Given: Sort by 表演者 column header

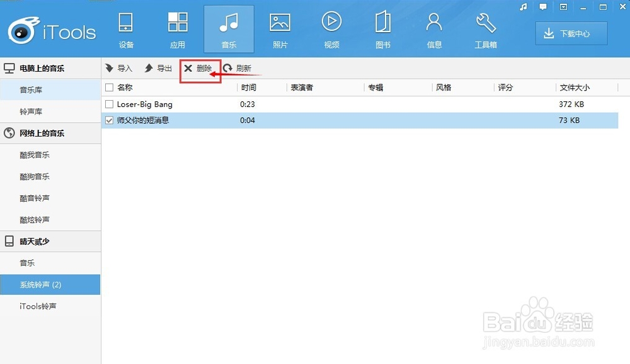Looking at the screenshot, I should click(302, 87).
